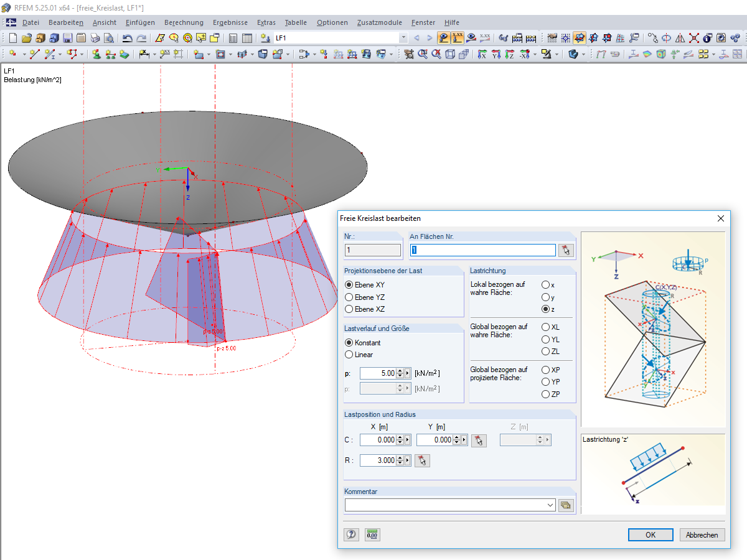Click the Save diskette icon
The image size is (747, 560).
(x=67, y=38)
